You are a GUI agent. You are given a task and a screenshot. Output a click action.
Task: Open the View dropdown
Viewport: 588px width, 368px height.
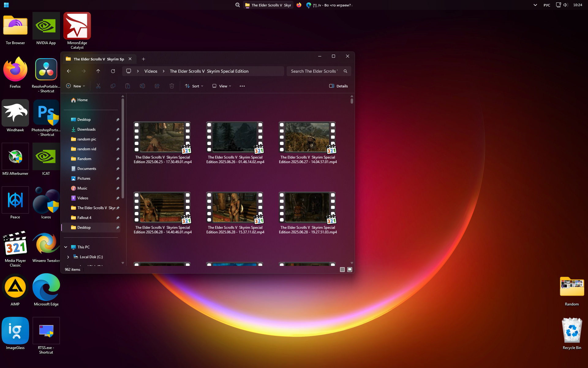pos(222,86)
